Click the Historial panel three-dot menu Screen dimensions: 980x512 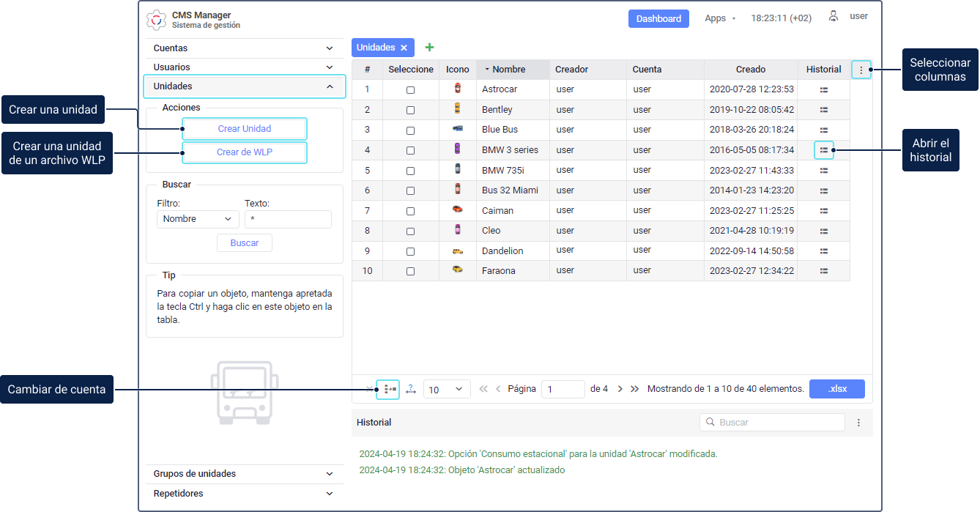(858, 423)
